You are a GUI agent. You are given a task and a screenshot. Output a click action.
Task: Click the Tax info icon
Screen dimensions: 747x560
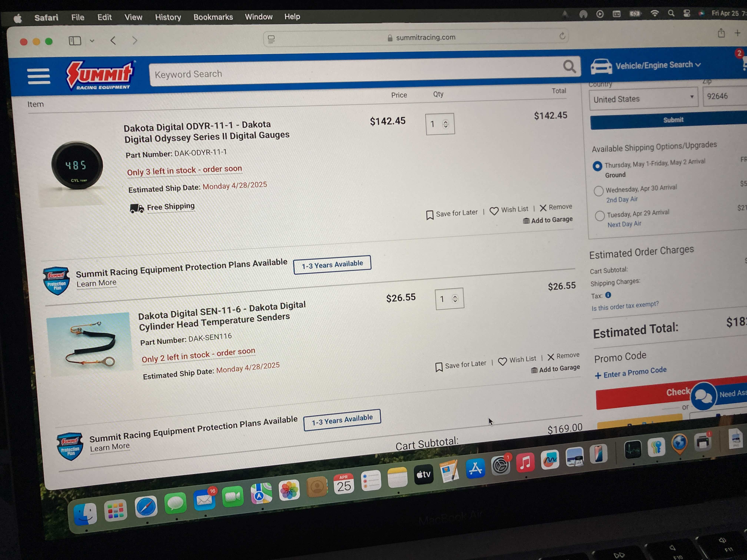608,295
